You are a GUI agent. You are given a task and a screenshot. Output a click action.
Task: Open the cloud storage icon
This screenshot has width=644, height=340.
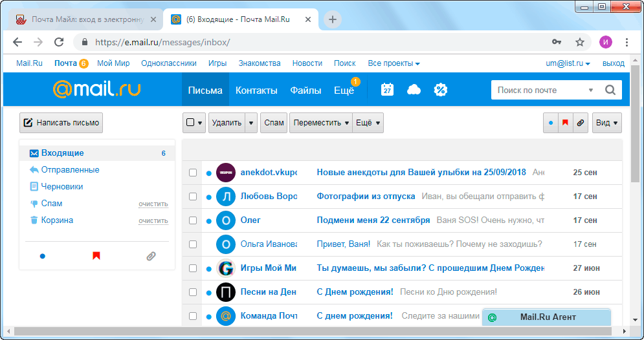414,90
